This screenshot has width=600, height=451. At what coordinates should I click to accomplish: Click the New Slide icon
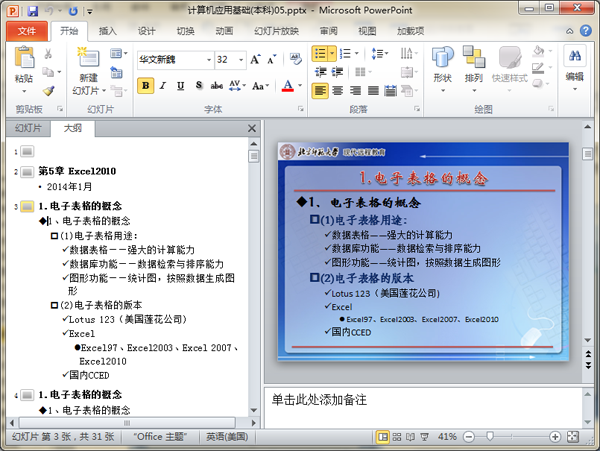tap(88, 57)
